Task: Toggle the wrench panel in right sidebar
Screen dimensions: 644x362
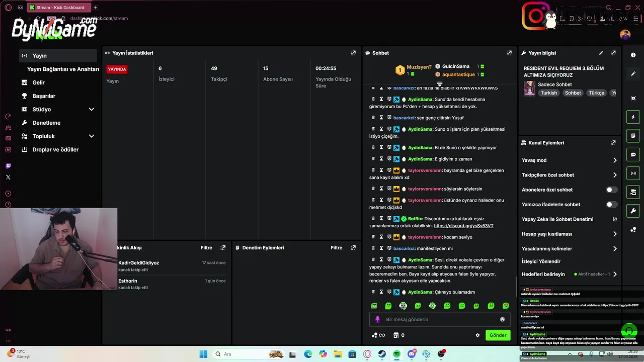Action: point(633,211)
